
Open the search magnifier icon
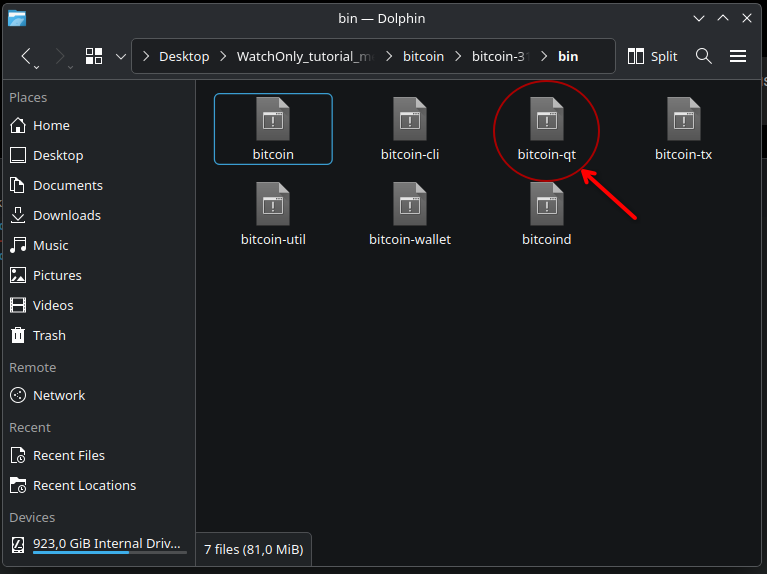pos(703,56)
